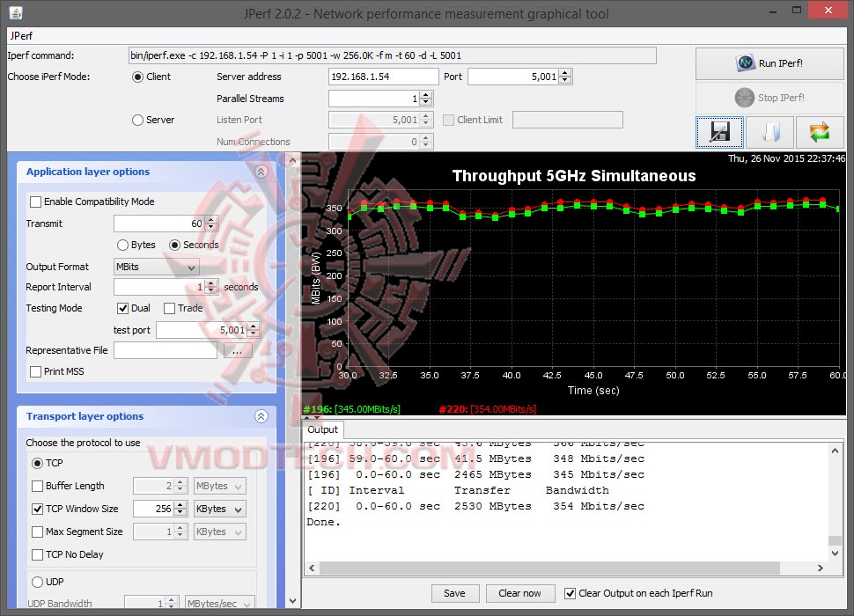Click the Output horizontal scroll left arrow

(312, 568)
